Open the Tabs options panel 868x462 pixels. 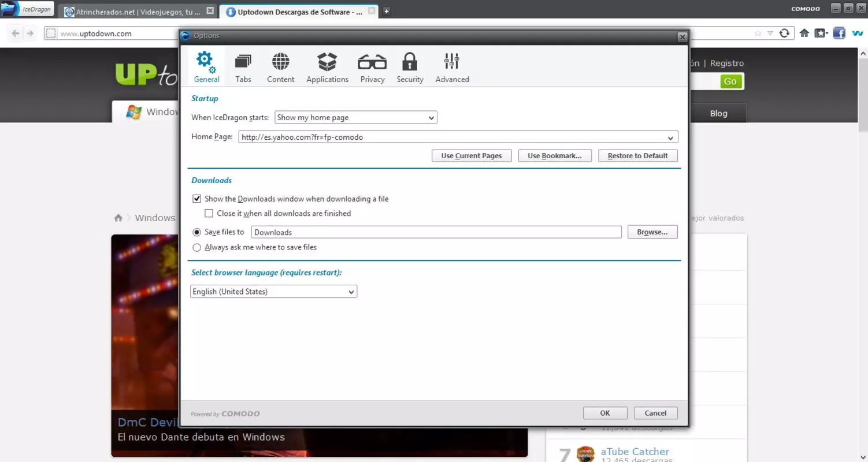(x=243, y=67)
